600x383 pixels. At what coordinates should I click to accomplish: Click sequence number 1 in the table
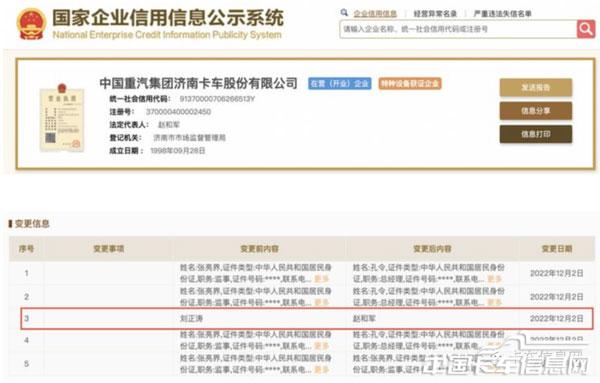[26, 273]
